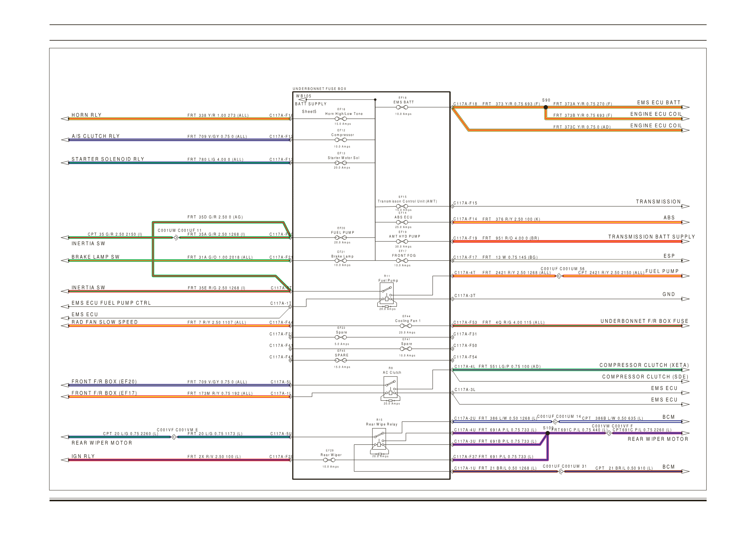Click the EF44 Cooling Fan 1 fuse symbol
Image resolution: width=756 pixels, height=535 pixels.
[x=406, y=326]
